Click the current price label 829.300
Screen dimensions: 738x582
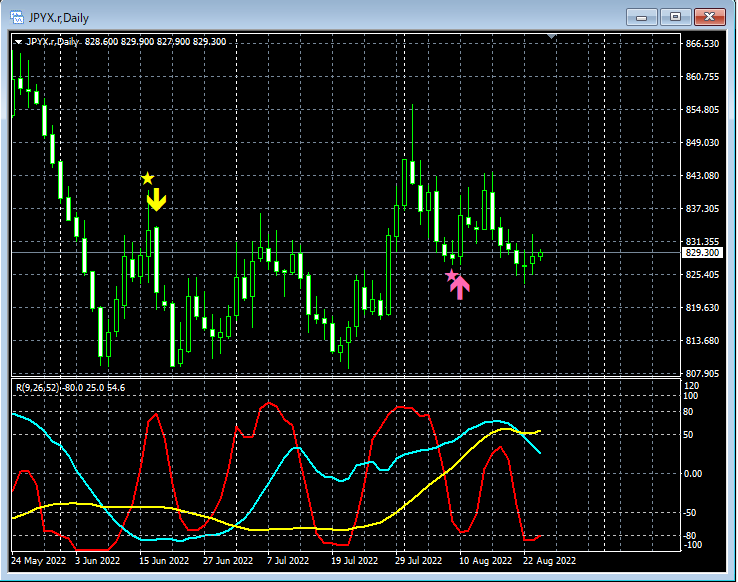(x=702, y=253)
